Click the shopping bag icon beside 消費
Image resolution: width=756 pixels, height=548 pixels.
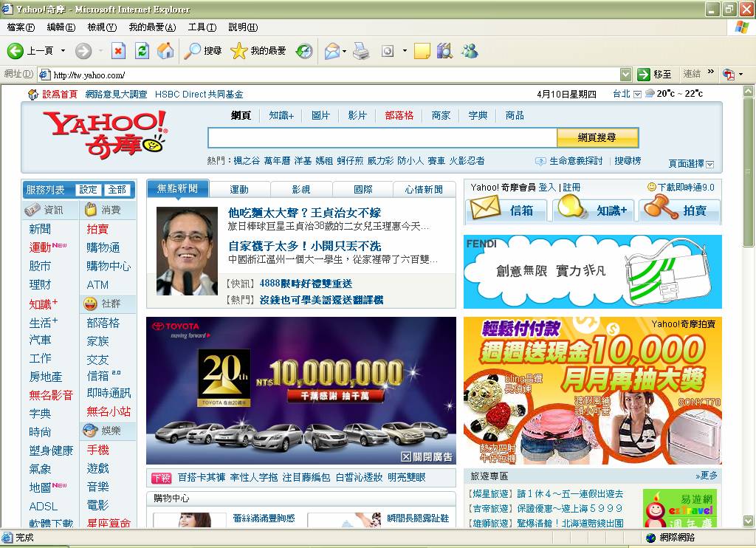tap(90, 209)
